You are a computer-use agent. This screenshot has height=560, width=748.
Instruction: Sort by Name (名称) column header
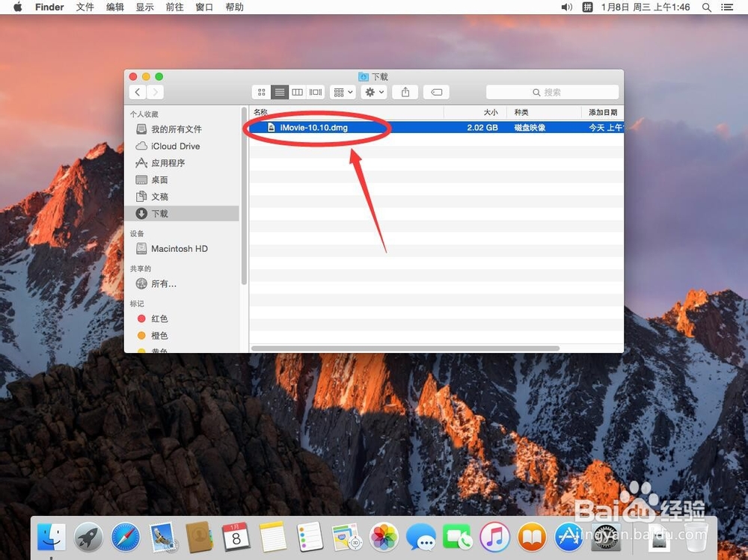coord(347,113)
